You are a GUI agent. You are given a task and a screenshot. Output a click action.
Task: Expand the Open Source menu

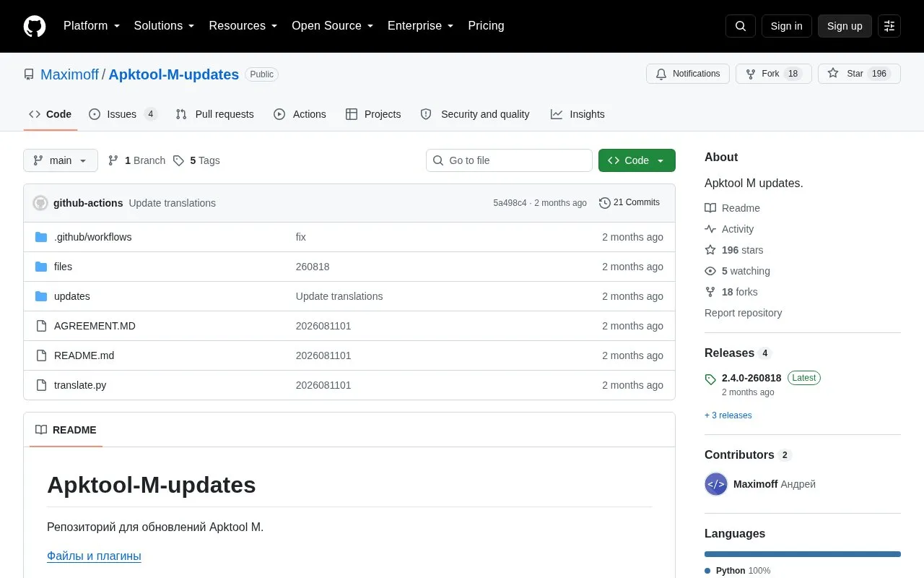[x=333, y=26]
